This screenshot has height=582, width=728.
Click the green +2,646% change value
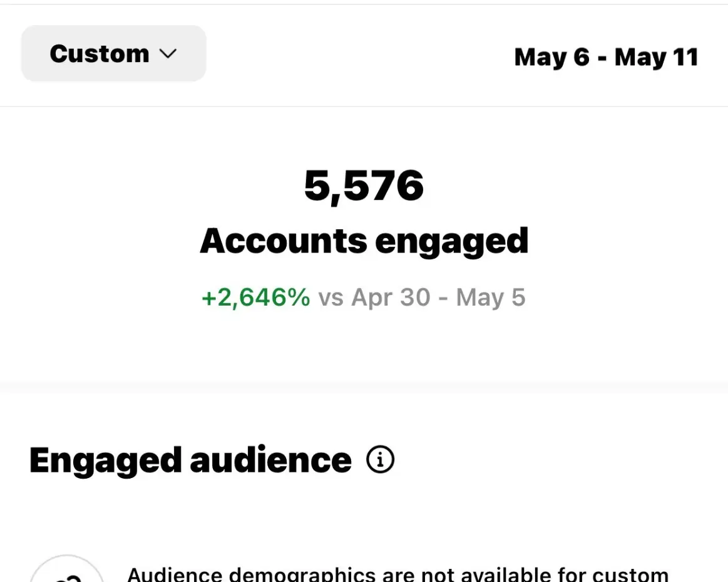point(255,298)
